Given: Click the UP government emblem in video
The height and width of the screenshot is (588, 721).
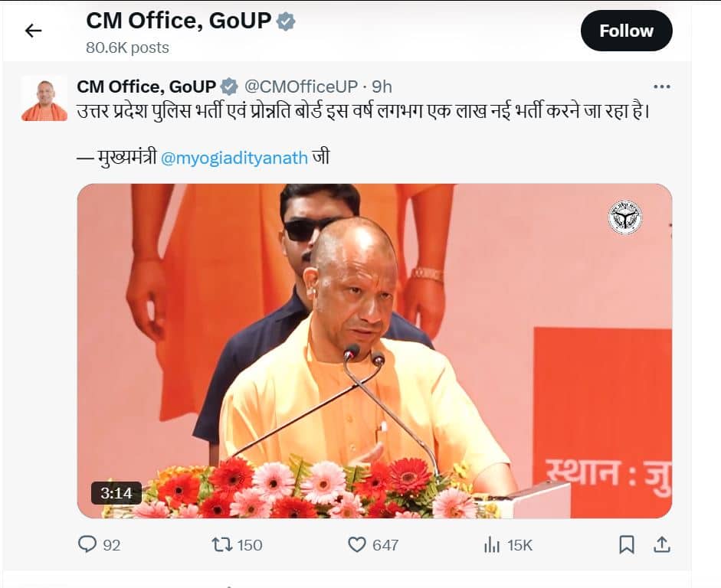Looking at the screenshot, I should (625, 217).
